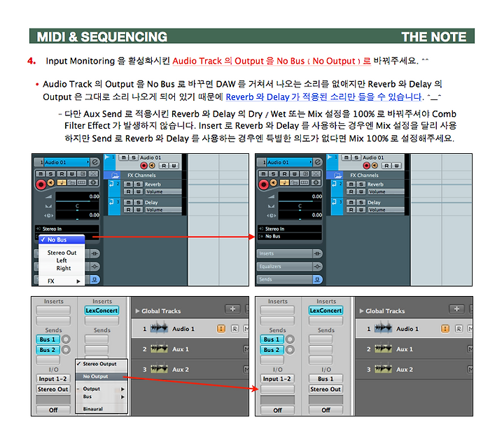The height and width of the screenshot is (422, 504).
Task: Open the Delay Volume dropdown beside the No Bus inspector
Action: 386,209
